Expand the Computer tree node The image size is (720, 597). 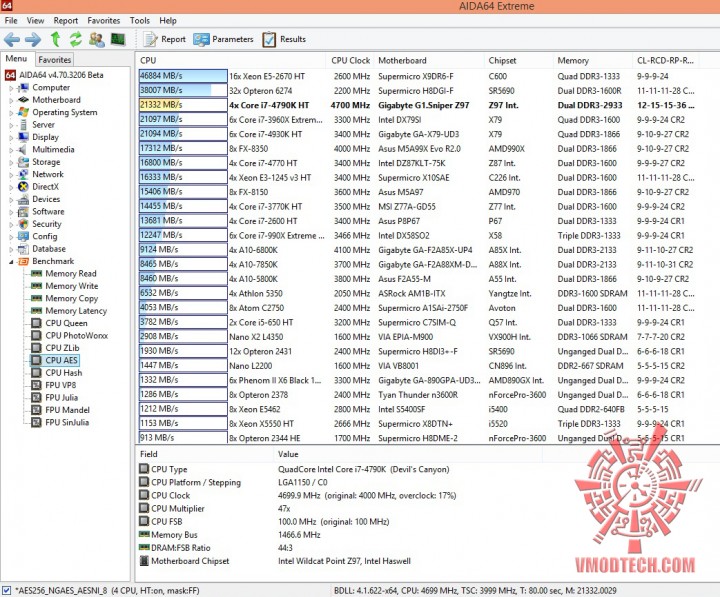pyautogui.click(x=11, y=88)
